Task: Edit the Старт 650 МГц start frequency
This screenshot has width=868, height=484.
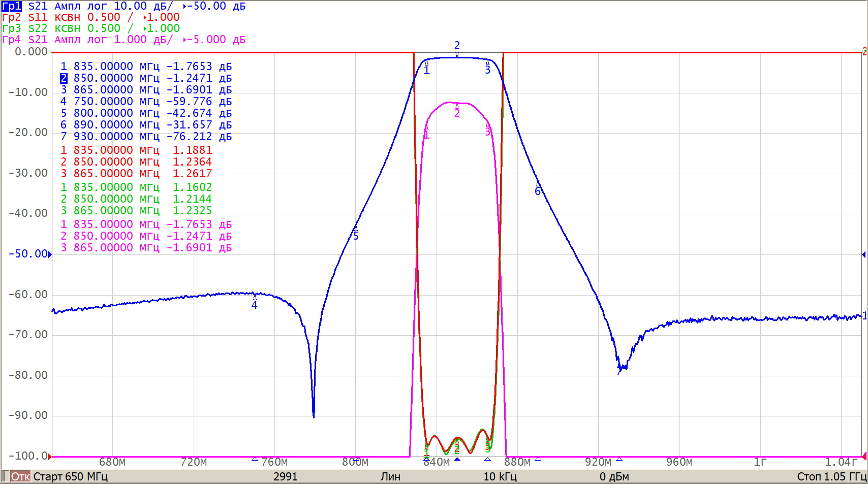Action: point(70,476)
